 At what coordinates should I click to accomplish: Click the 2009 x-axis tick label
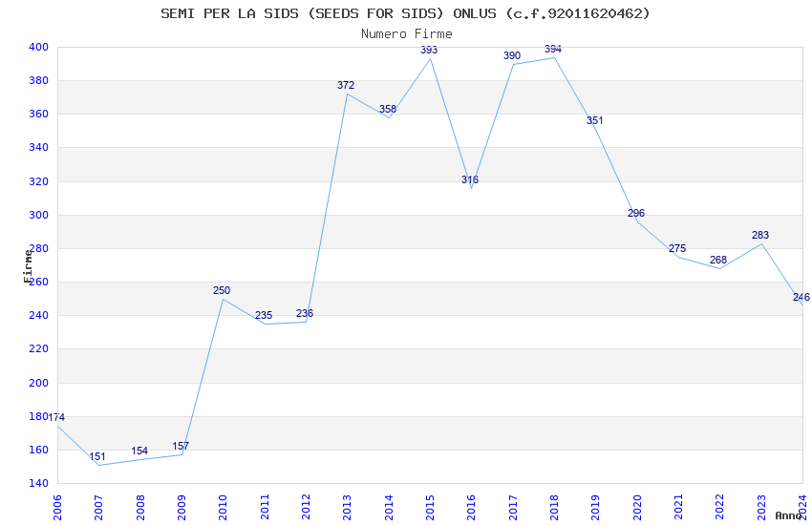pos(182,507)
